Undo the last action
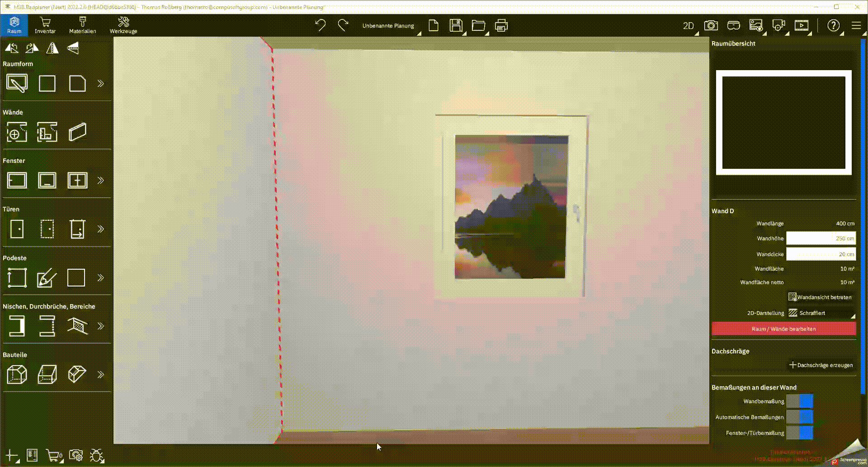This screenshot has width=868, height=467. click(321, 25)
